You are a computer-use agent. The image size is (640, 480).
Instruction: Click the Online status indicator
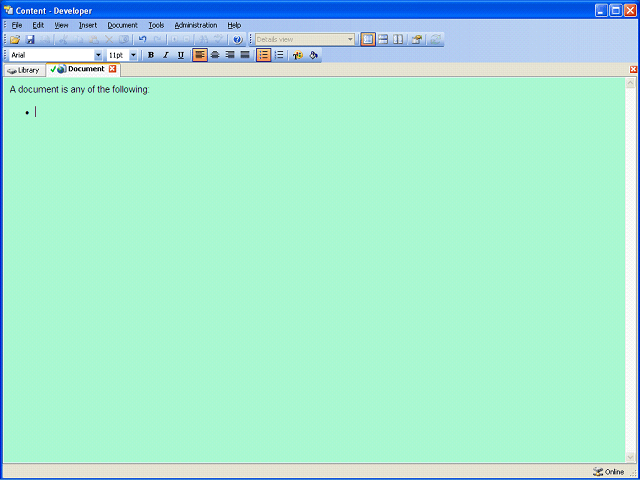point(609,472)
